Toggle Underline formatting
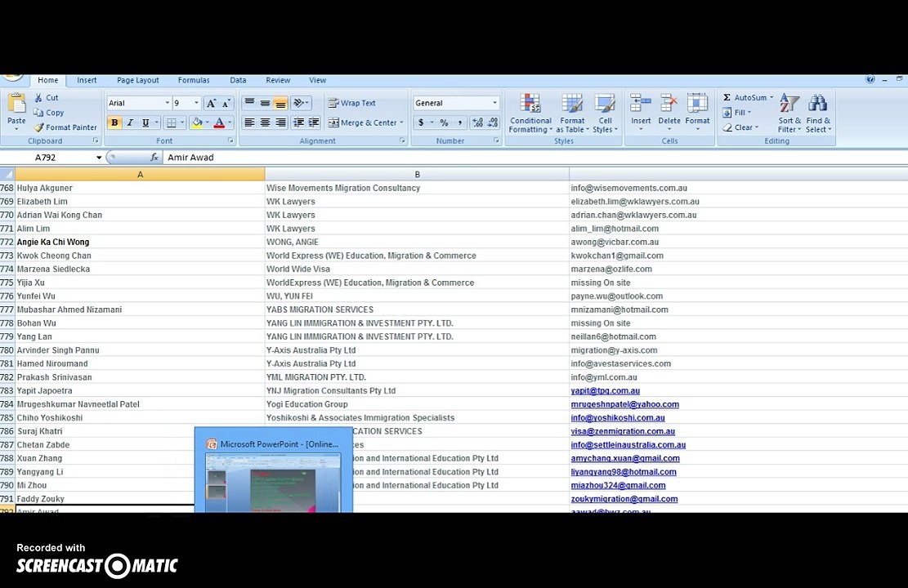 point(146,122)
